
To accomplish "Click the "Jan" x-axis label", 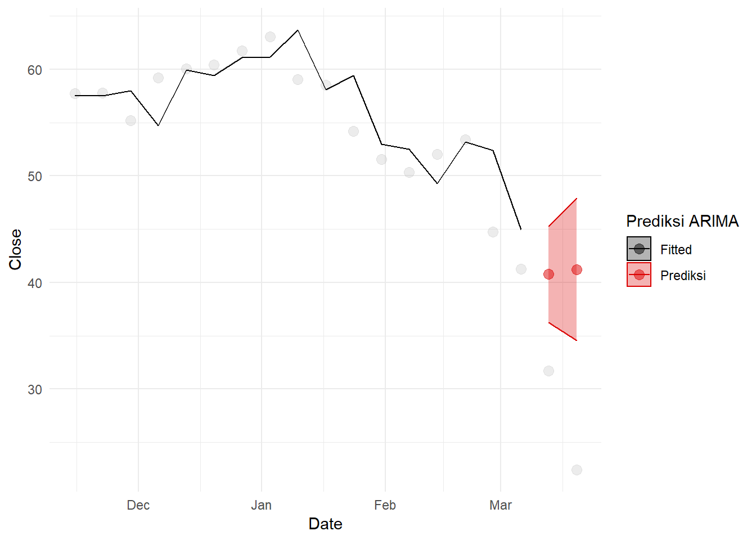I will point(261,505).
